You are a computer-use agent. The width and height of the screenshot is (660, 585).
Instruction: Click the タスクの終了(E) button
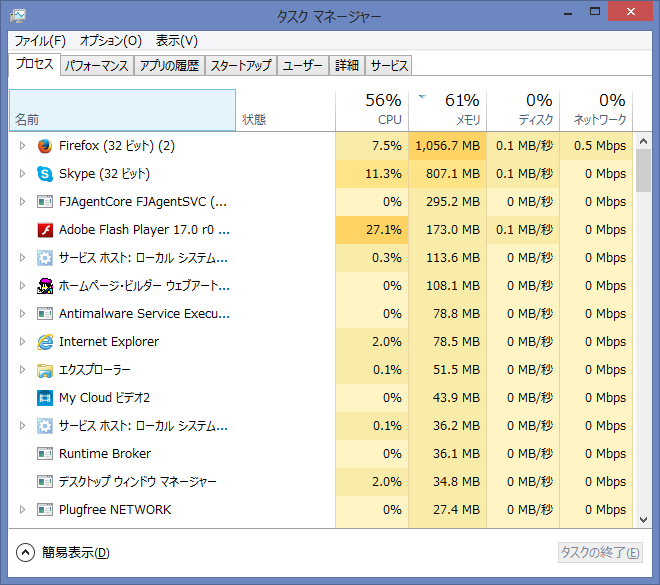tap(600, 552)
